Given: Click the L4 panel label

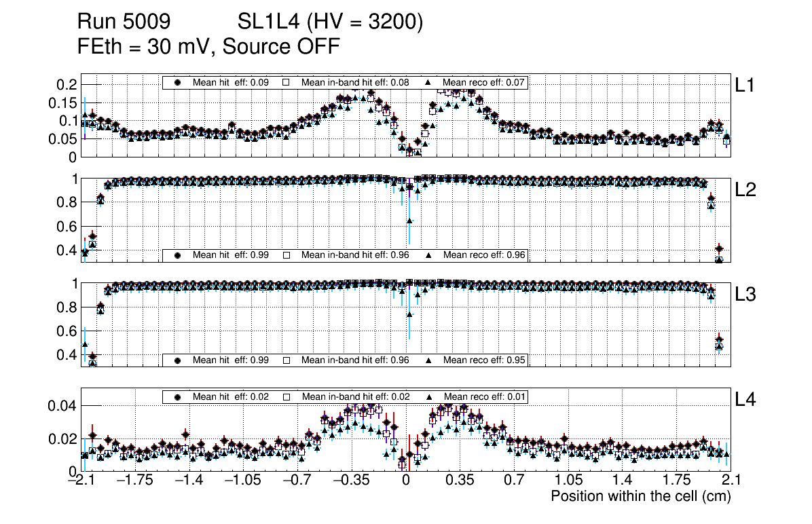Looking at the screenshot, I should pos(745,400).
